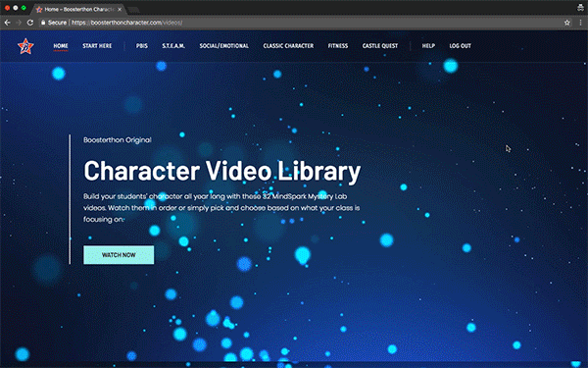Screen dimensions: 588x368
Task: Select the Home – Boosterthon Character tab
Action: click(x=78, y=10)
